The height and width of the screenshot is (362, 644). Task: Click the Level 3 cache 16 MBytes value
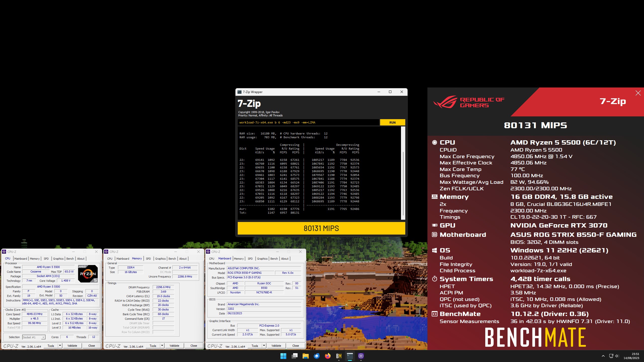[75, 328]
